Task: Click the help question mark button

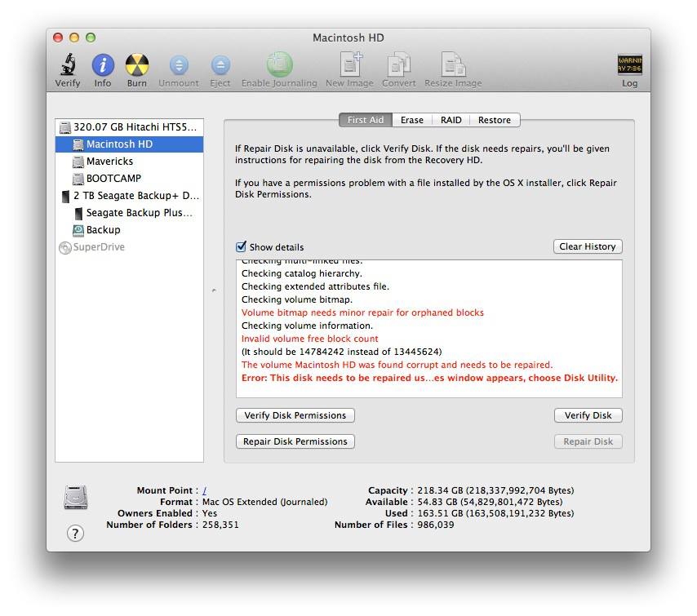Action: [75, 534]
